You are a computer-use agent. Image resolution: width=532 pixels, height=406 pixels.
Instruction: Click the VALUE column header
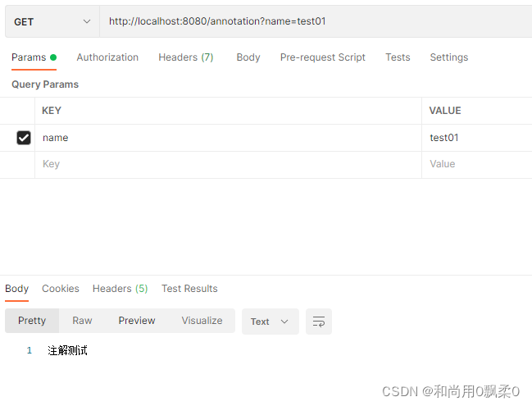point(445,111)
